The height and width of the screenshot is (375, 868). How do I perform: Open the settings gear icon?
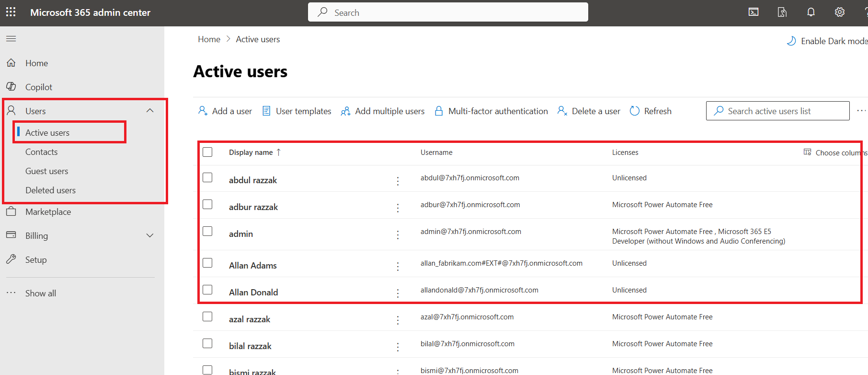pyautogui.click(x=839, y=12)
